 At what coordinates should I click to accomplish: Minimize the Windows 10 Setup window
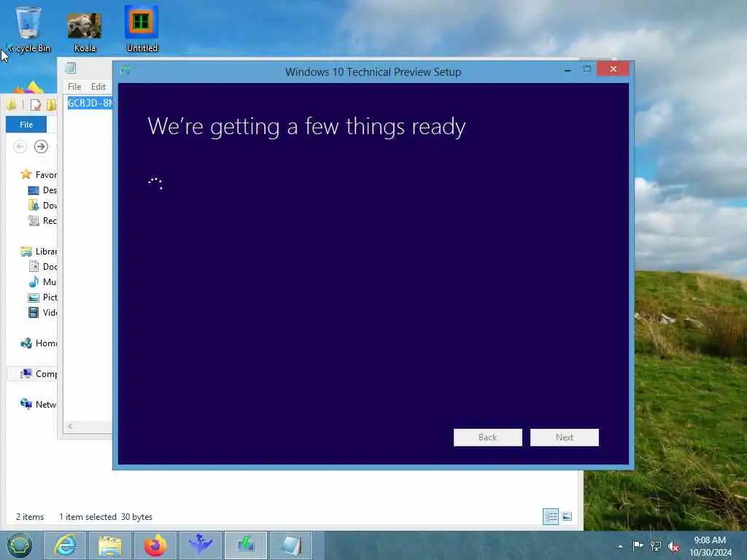coord(568,70)
